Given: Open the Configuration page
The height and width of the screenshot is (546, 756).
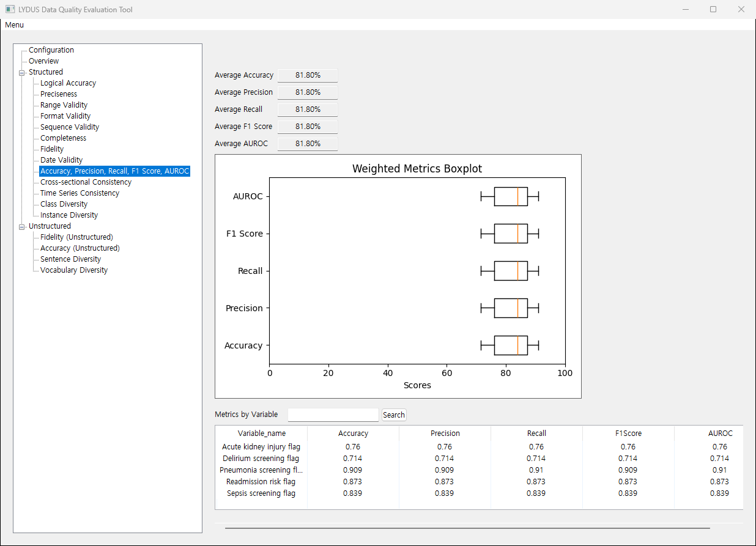Looking at the screenshot, I should [x=51, y=50].
